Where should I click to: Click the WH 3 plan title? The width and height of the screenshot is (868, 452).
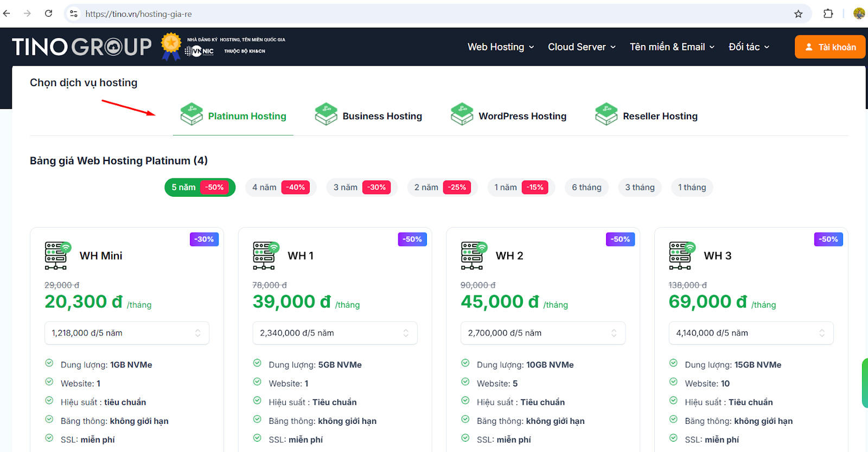(x=718, y=256)
